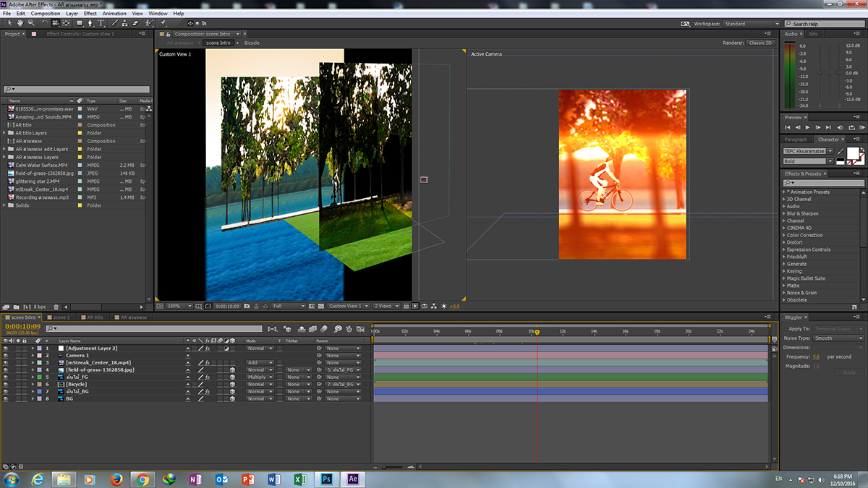Toggle visibility of the Bicycle layer
The image size is (868, 488).
6,385
